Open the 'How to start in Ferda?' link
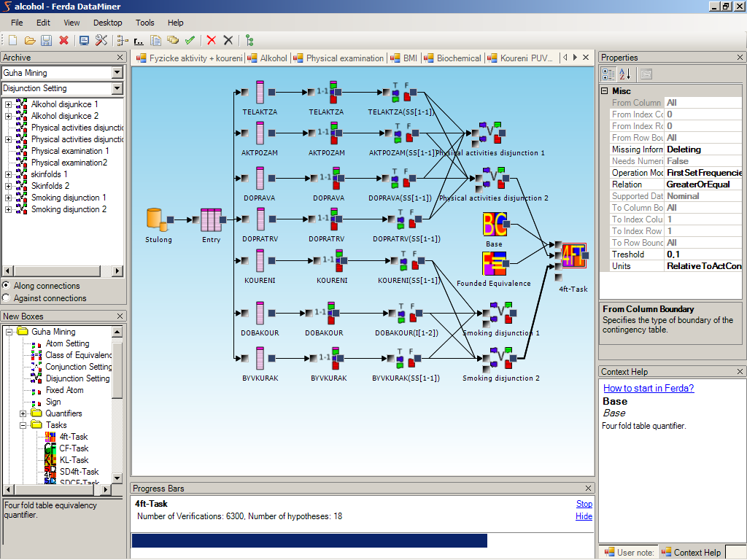Screen dimensions: 747x560 coord(649,388)
